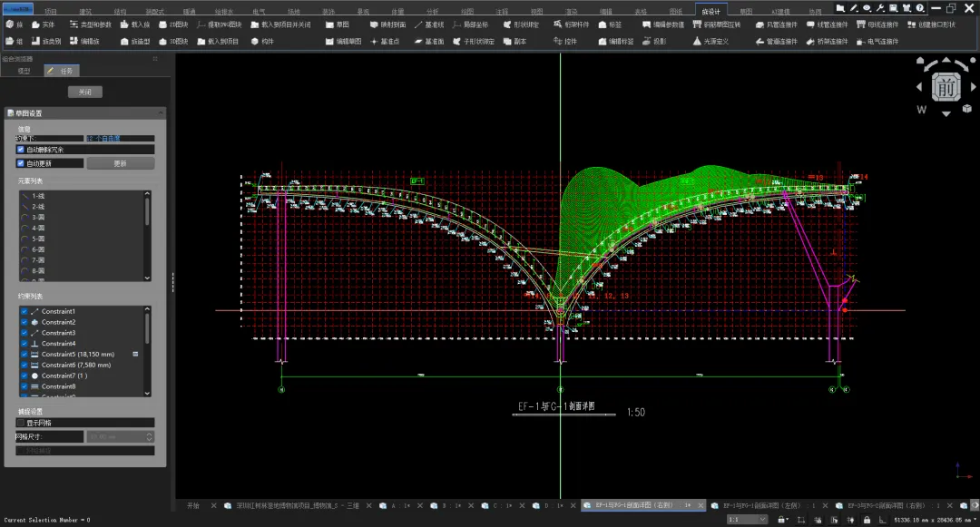This screenshot has height=527, width=980.
Task: Open the 编辑草图 tool
Action: [x=344, y=41]
